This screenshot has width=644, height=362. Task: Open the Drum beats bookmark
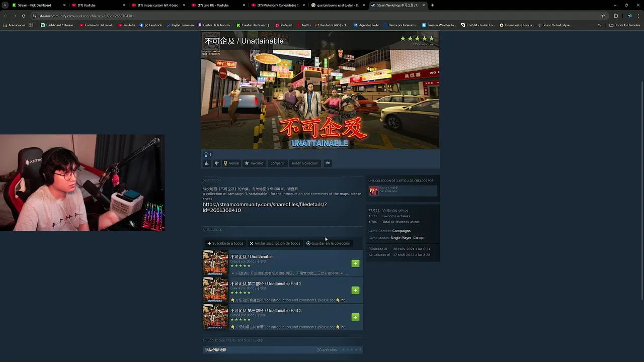517,25
